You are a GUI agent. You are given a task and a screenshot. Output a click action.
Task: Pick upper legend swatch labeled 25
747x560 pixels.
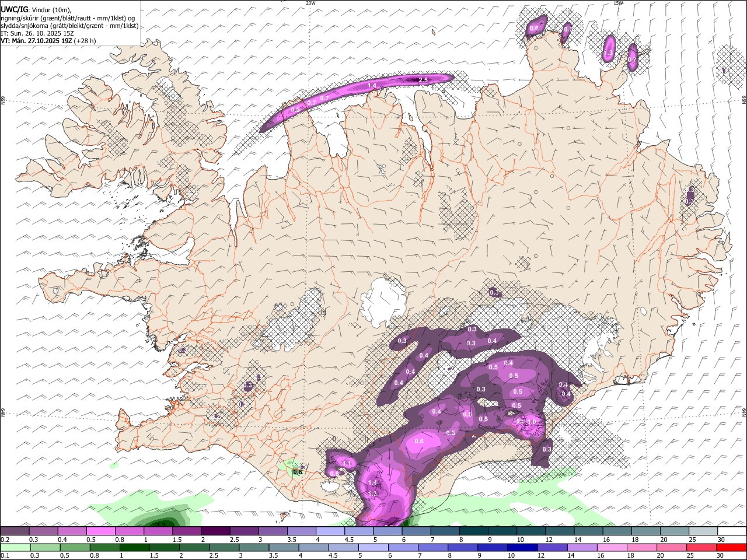(x=703, y=531)
